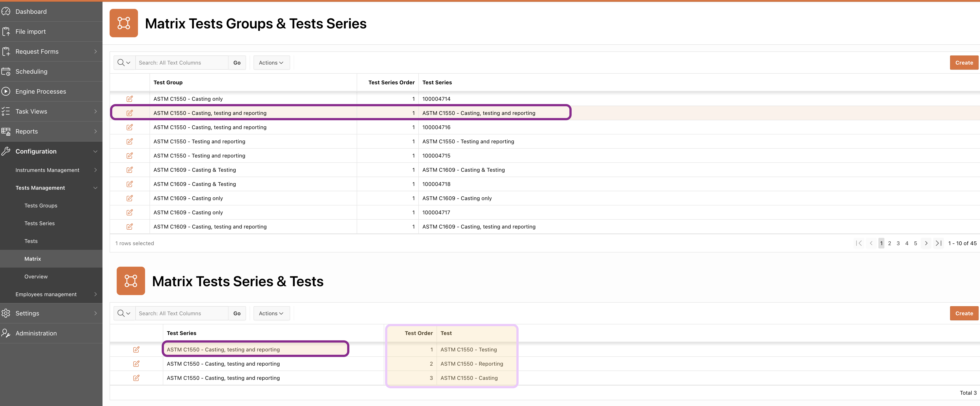Open the Tests Series menu item

click(39, 223)
